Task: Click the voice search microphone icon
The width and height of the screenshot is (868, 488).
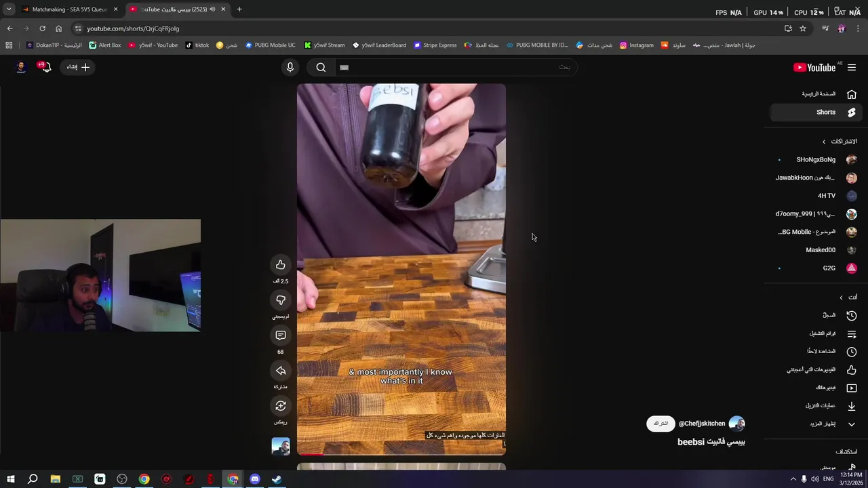Action: coord(290,67)
